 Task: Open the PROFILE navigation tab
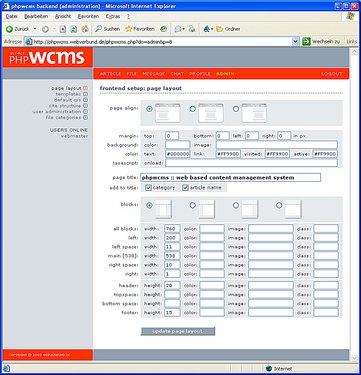(x=200, y=74)
